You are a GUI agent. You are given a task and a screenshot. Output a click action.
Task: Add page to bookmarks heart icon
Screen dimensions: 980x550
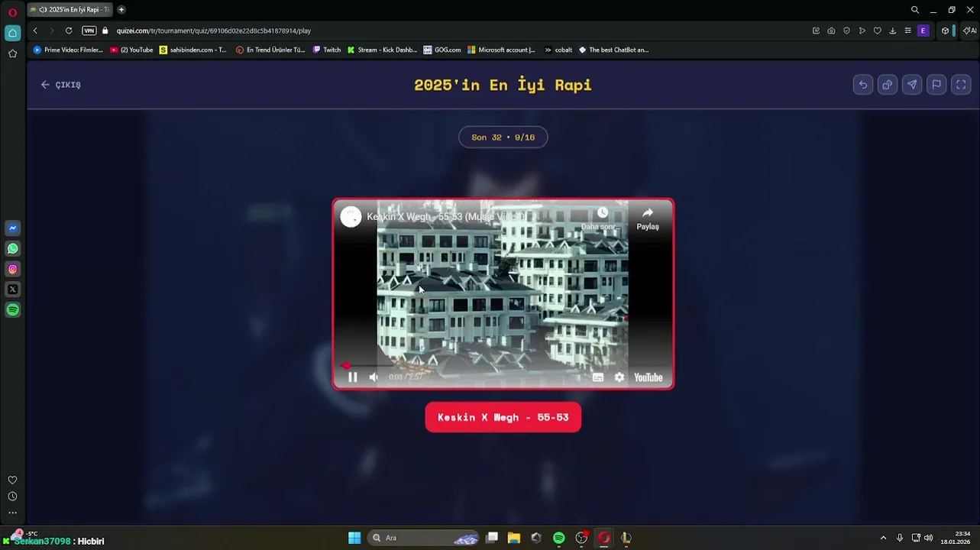click(x=877, y=31)
